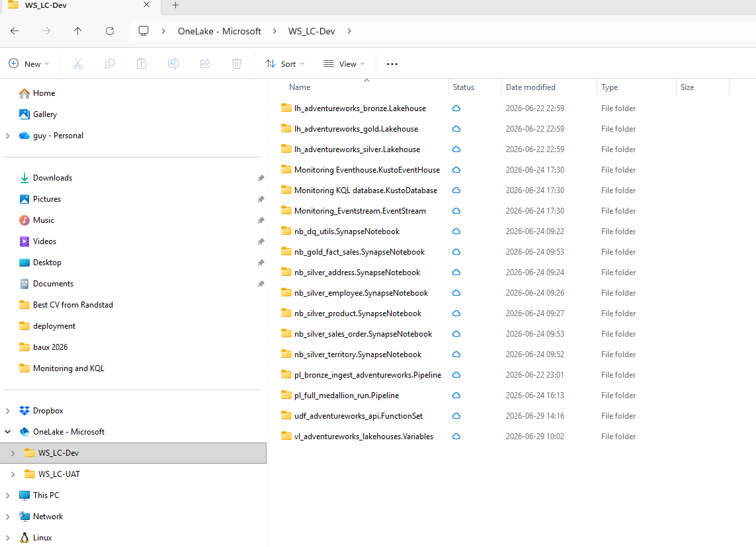Expand the WS_LC-Dev tree node
The width and height of the screenshot is (756, 547).
pyautogui.click(x=13, y=453)
